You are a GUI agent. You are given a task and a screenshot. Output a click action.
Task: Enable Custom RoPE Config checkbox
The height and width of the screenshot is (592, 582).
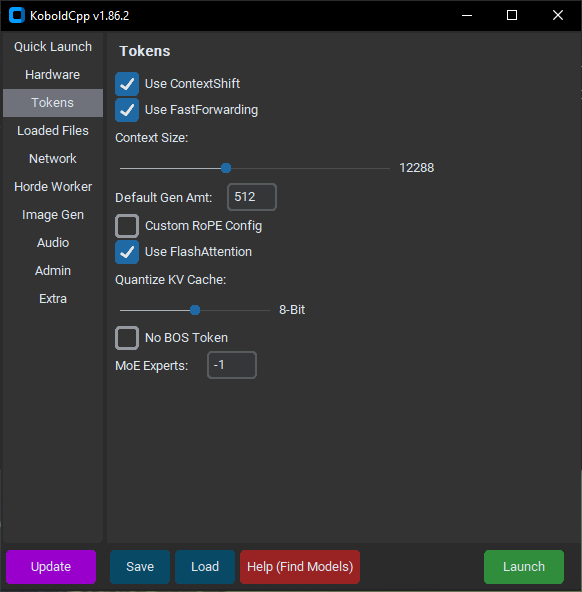(127, 226)
